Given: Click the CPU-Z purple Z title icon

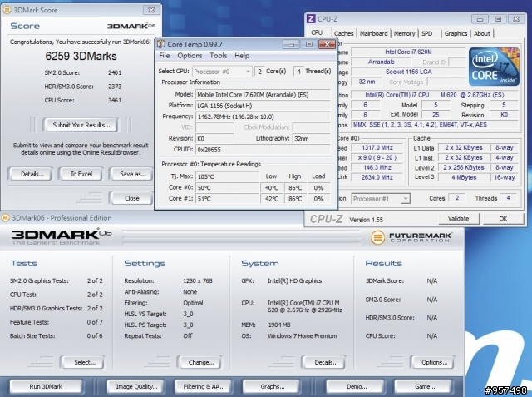Looking at the screenshot, I should tap(311, 18).
